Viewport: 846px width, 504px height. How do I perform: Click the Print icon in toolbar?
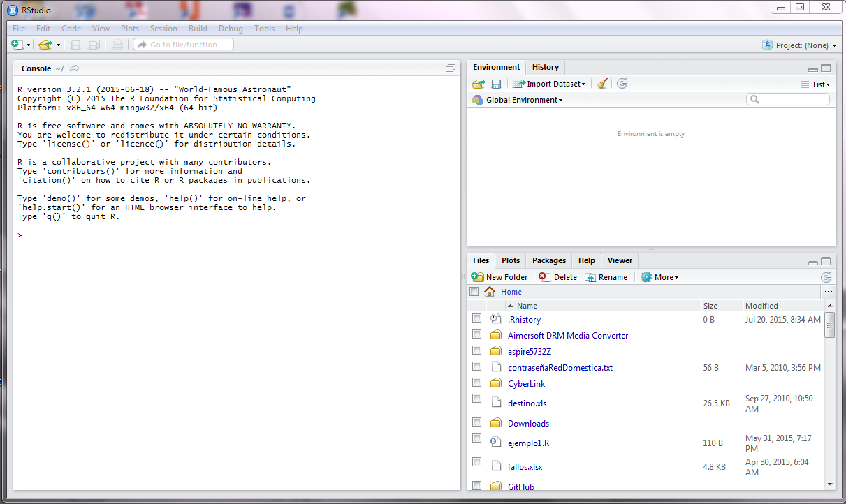(117, 45)
